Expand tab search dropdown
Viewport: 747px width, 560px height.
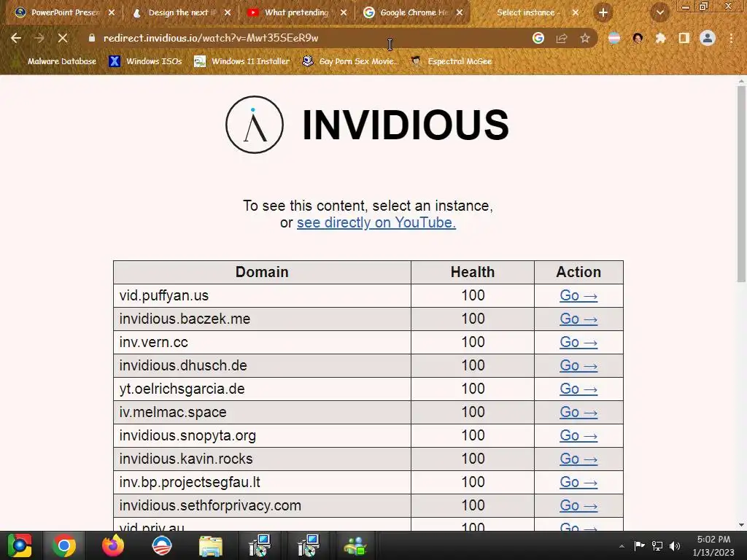tap(659, 12)
